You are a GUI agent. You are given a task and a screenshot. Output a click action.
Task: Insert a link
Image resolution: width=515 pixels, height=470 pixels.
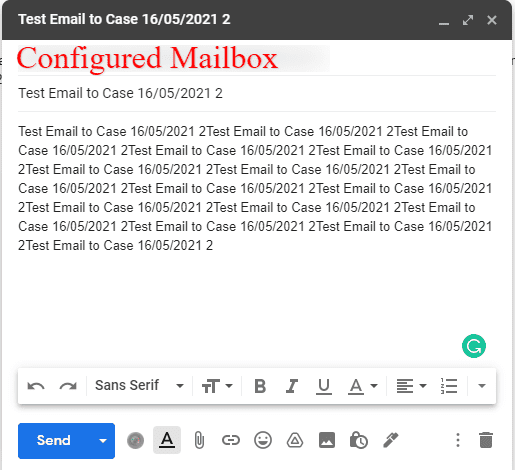point(231,440)
